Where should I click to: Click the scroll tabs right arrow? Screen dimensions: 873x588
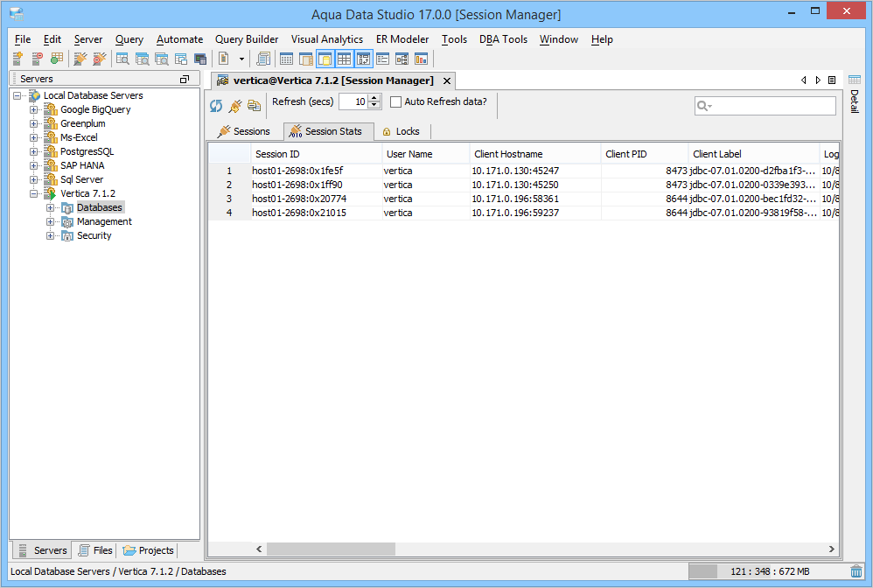coord(818,80)
